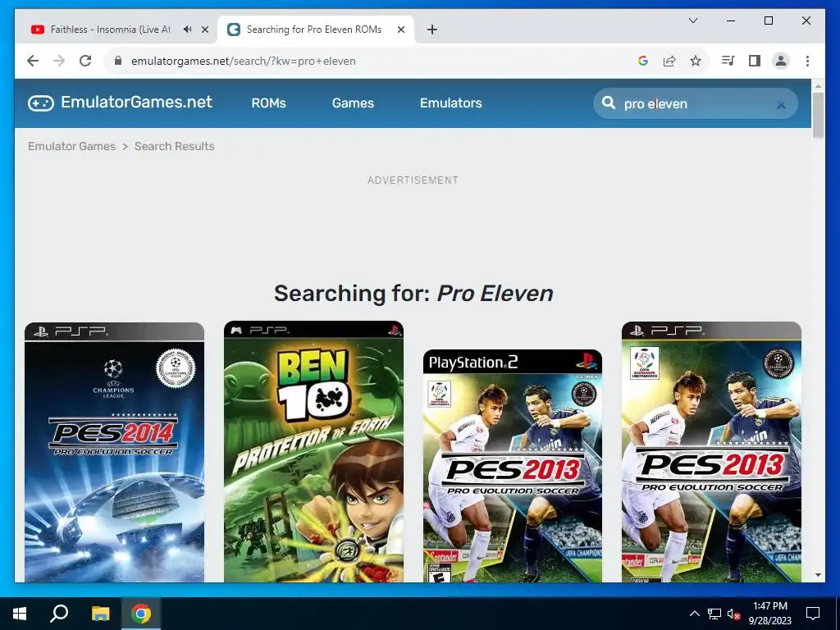Select the Searching for Pro Eleven ROMs tab

(x=314, y=30)
